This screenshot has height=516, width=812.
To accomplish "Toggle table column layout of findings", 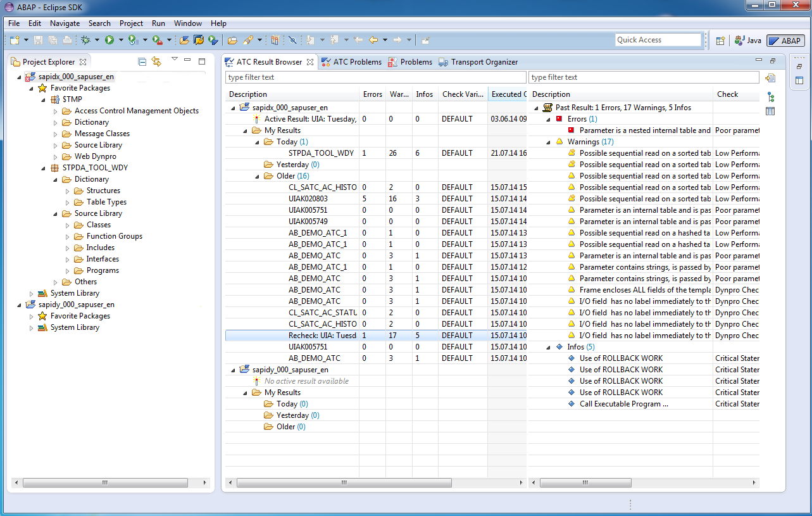I will click(770, 111).
